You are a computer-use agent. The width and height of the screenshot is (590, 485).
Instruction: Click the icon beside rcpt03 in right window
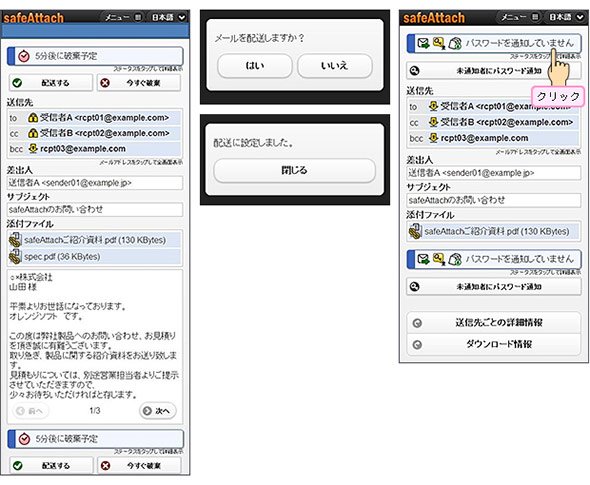pos(433,138)
